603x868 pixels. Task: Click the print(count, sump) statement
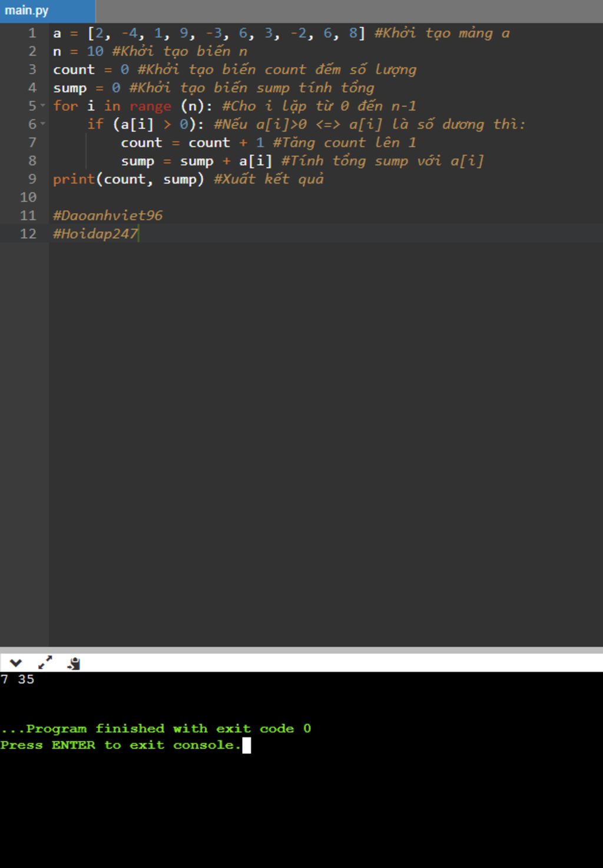pyautogui.click(x=128, y=179)
